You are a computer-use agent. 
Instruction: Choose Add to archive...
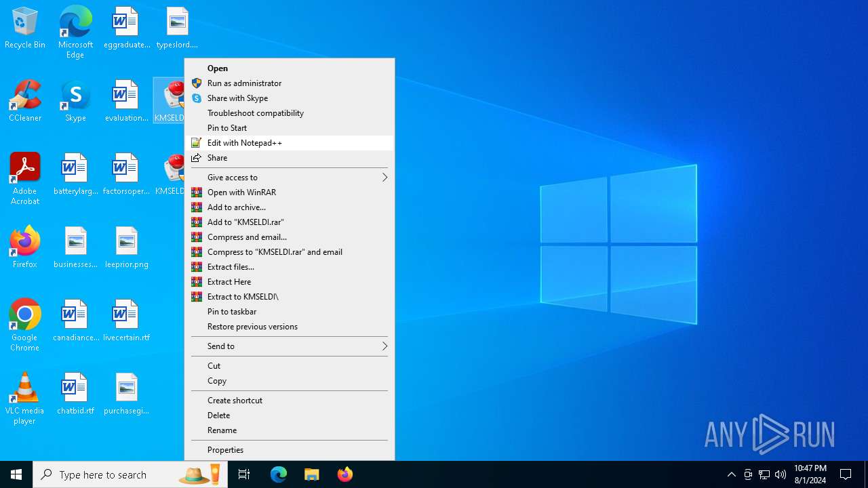[290, 207]
